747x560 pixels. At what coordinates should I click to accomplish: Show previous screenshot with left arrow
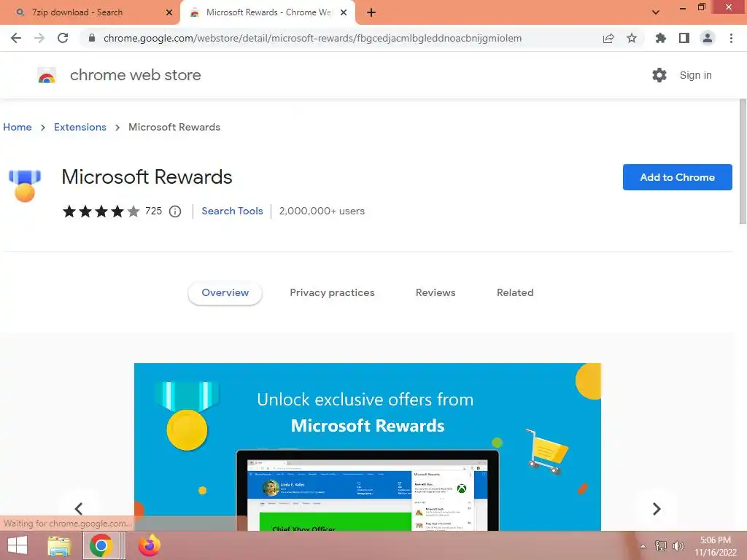(79, 508)
